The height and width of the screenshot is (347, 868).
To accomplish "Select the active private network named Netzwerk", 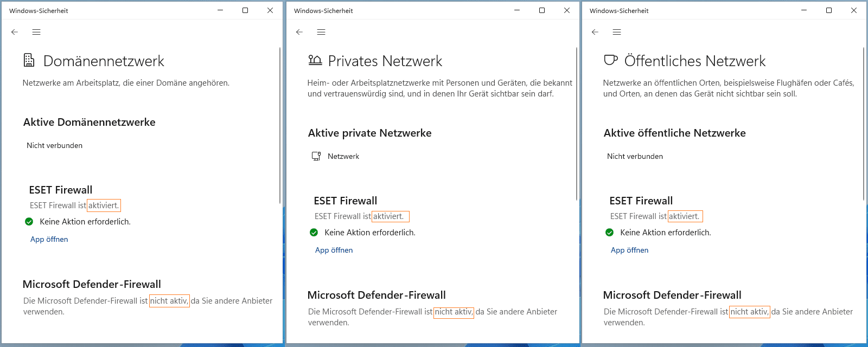I will [x=343, y=156].
